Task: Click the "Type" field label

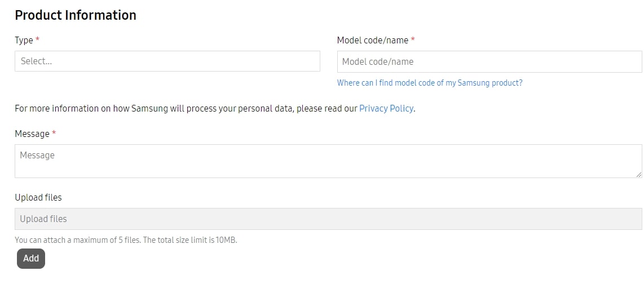Action: tap(24, 41)
